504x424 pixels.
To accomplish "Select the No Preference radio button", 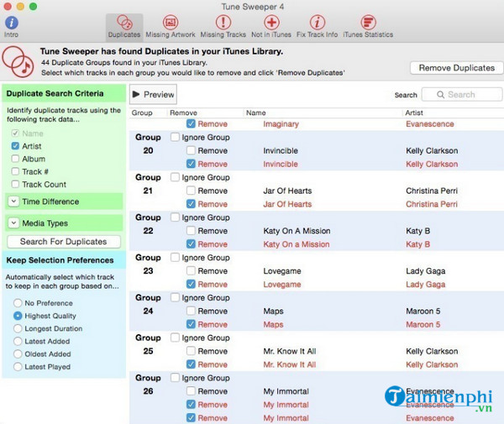I will point(18,303).
